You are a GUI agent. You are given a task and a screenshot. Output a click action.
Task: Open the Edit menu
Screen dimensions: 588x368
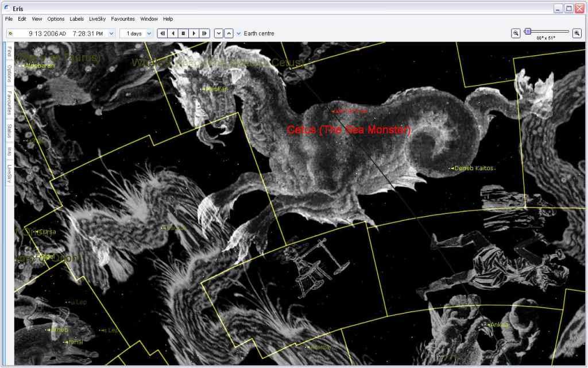click(22, 19)
